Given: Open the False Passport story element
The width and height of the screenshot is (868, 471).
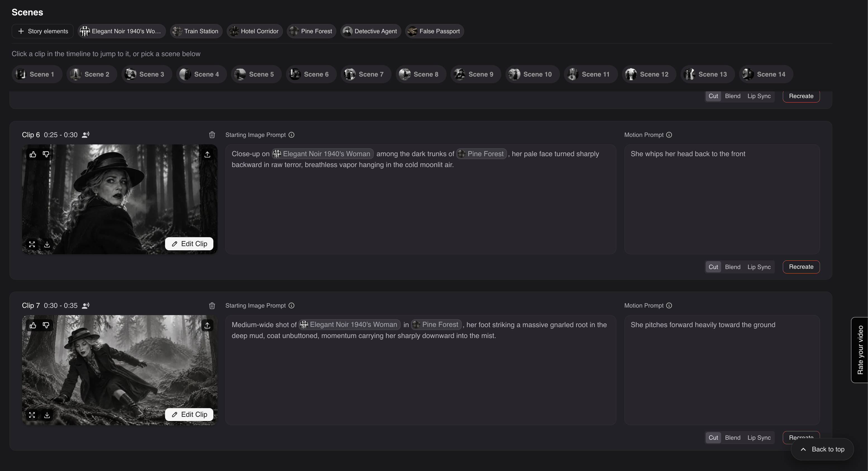Looking at the screenshot, I should [x=434, y=31].
